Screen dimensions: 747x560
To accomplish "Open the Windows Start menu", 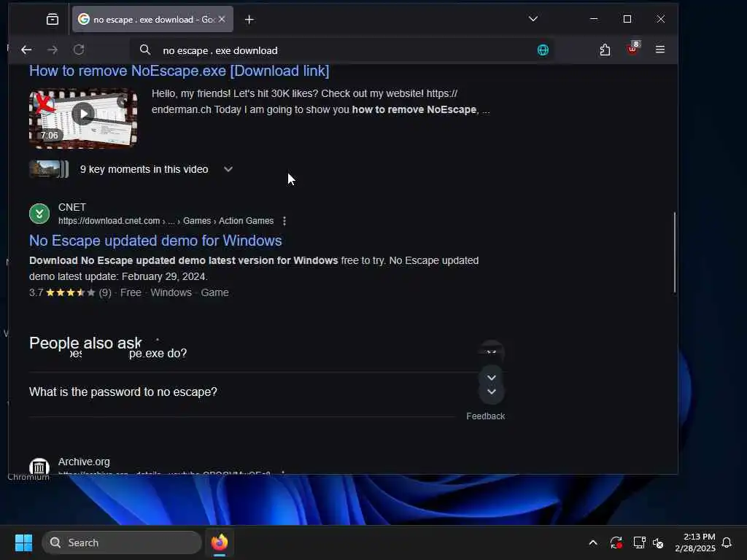I will (23, 542).
